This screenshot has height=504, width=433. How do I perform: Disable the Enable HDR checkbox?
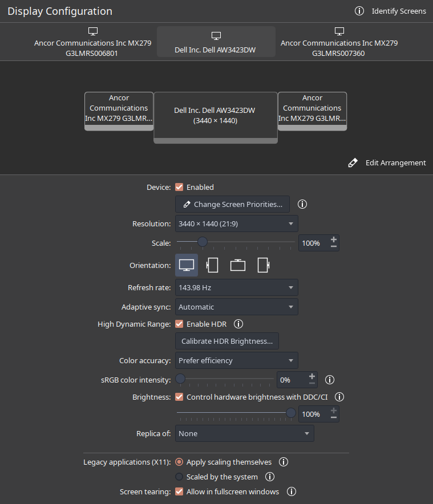179,324
